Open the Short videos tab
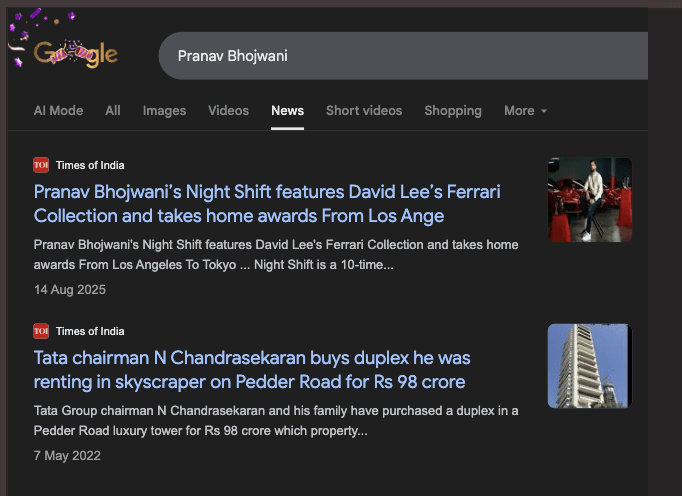Screen dimensions: 682x496 pos(364,111)
